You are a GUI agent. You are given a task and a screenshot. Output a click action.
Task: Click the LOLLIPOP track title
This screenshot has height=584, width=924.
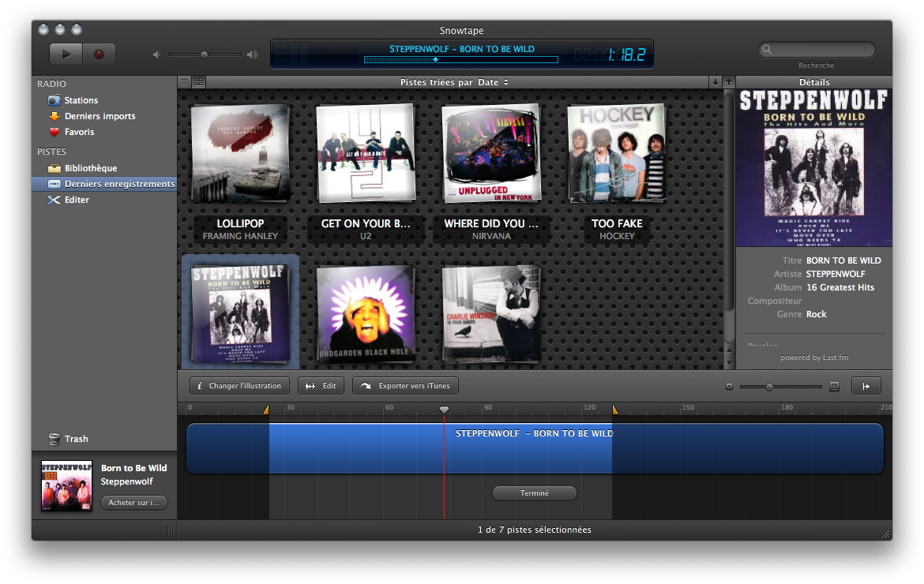(240, 223)
